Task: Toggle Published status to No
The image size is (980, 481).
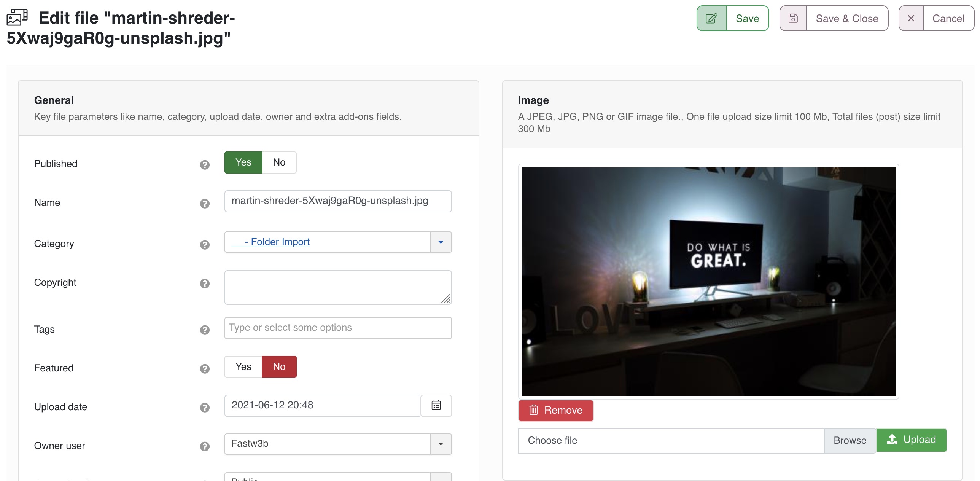Action: [x=279, y=162]
